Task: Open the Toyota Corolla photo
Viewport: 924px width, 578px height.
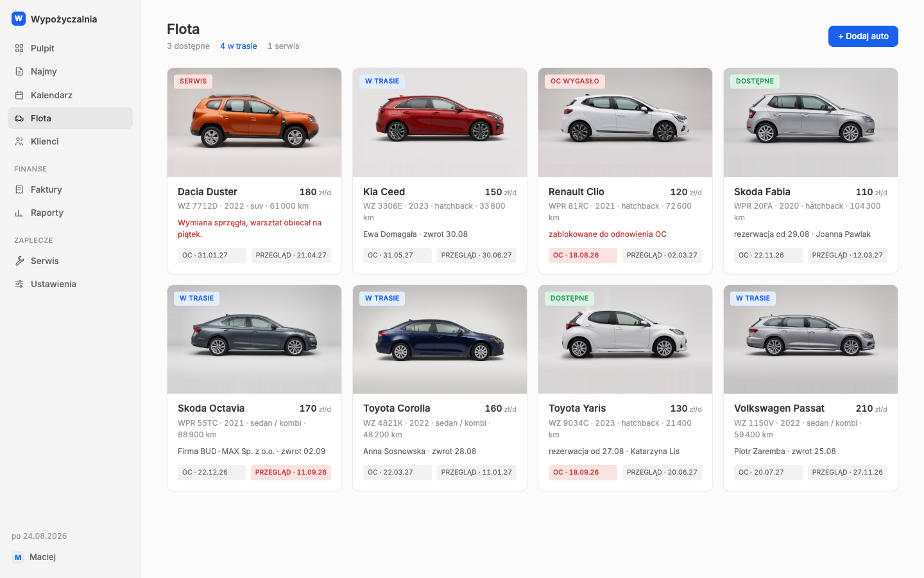Action: [x=440, y=339]
